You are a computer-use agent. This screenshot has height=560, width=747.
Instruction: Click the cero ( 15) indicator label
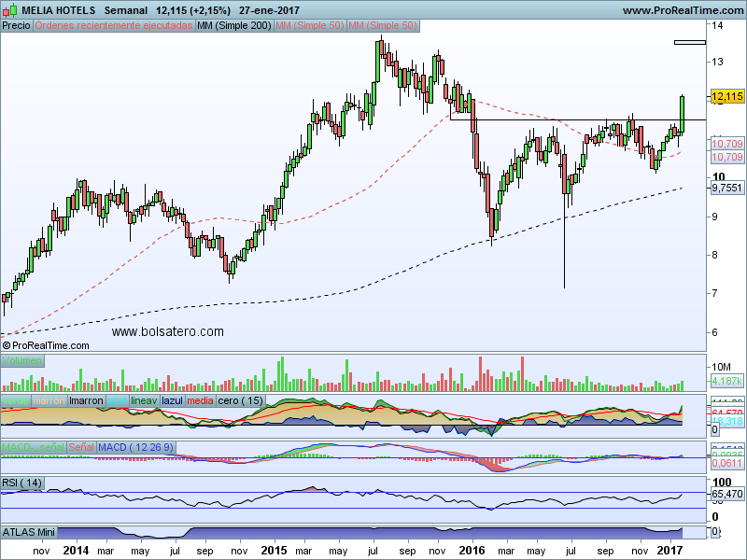point(241,400)
